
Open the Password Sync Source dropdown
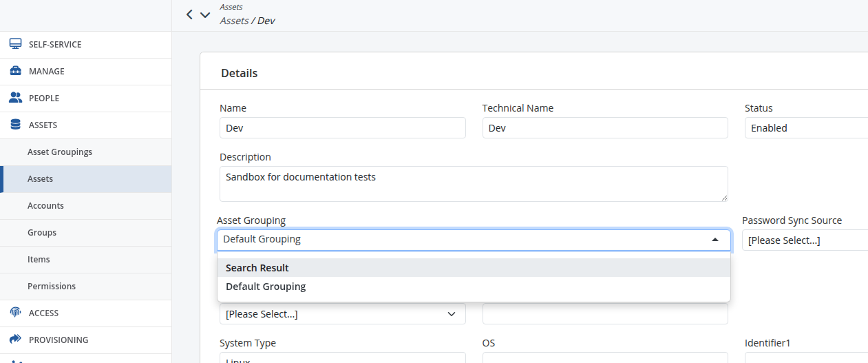(805, 240)
